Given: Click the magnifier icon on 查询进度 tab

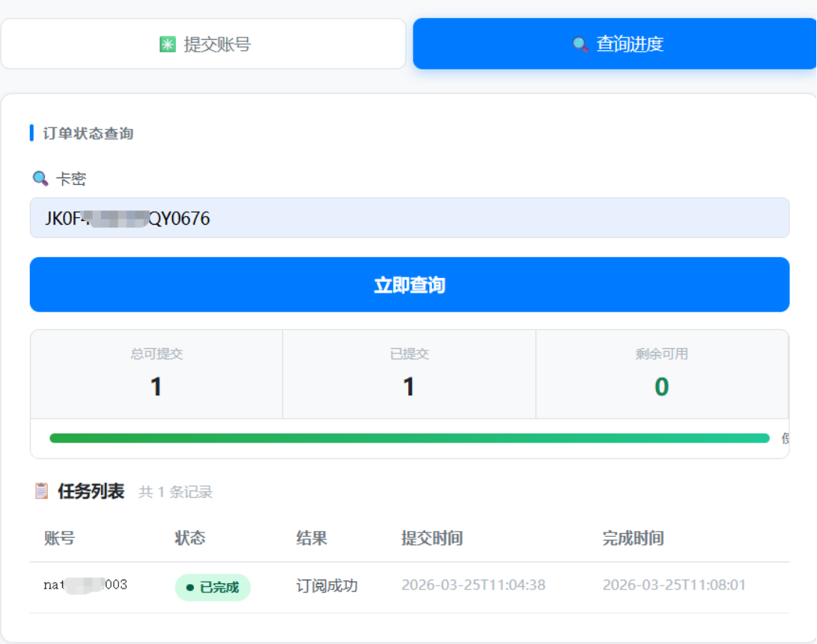Looking at the screenshot, I should 580,45.
